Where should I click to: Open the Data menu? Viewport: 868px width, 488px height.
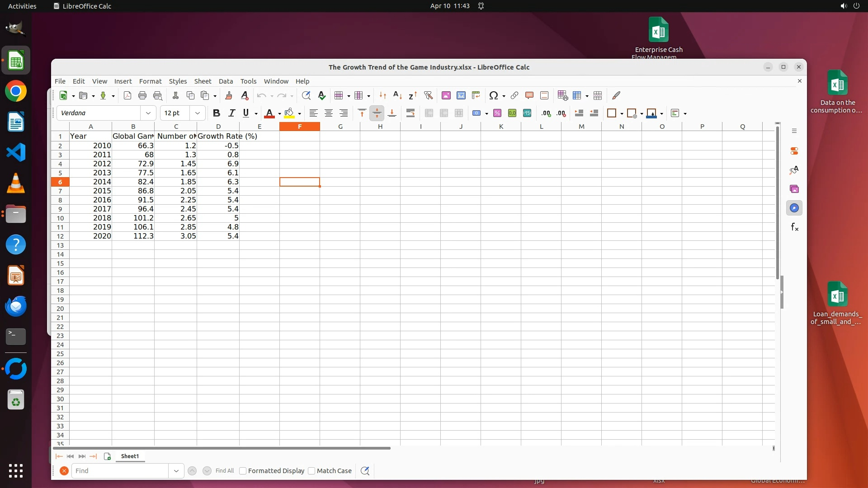[x=226, y=81]
